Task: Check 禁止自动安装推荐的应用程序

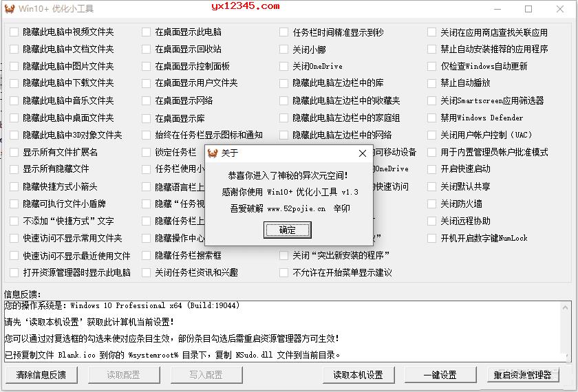Action: (x=431, y=49)
